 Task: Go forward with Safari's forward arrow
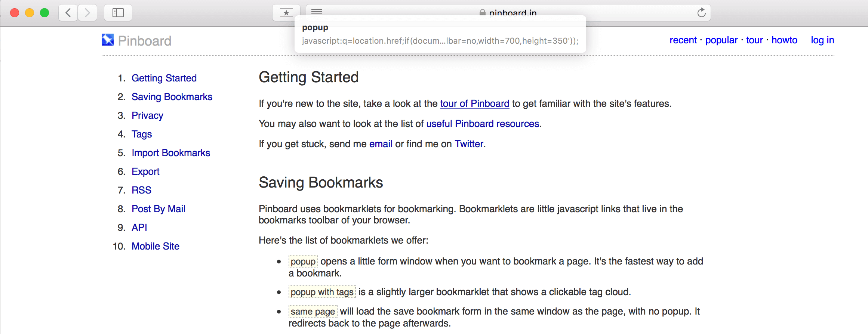[x=87, y=13]
